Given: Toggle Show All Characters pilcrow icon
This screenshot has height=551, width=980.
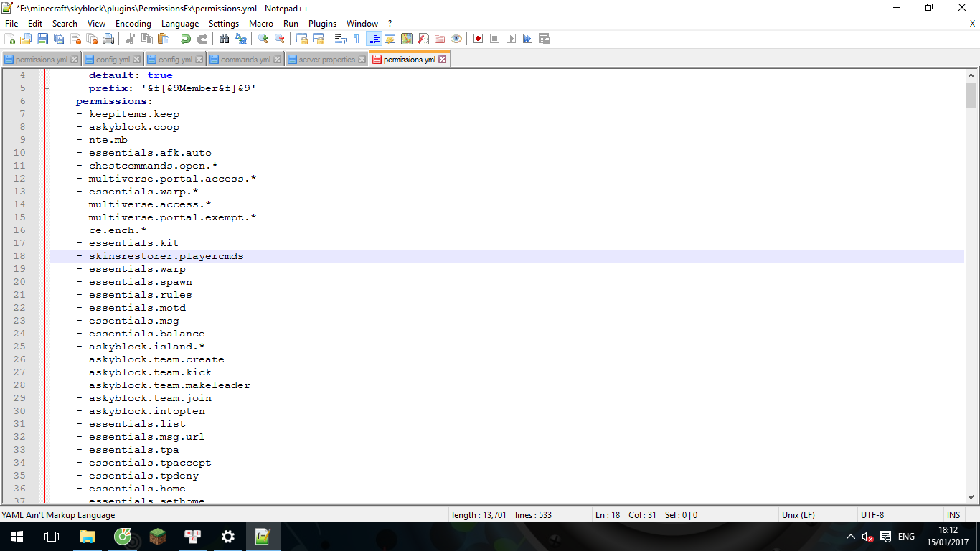Looking at the screenshot, I should click(x=357, y=39).
